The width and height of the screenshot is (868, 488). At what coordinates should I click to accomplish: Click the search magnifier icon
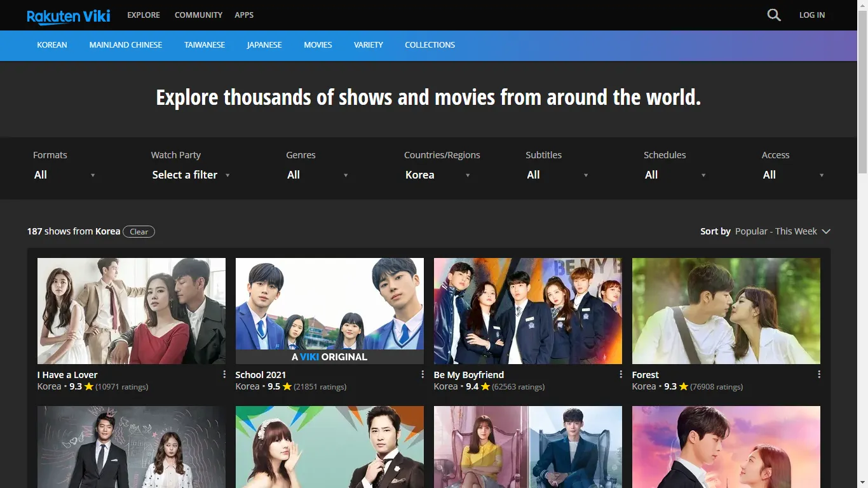point(773,15)
